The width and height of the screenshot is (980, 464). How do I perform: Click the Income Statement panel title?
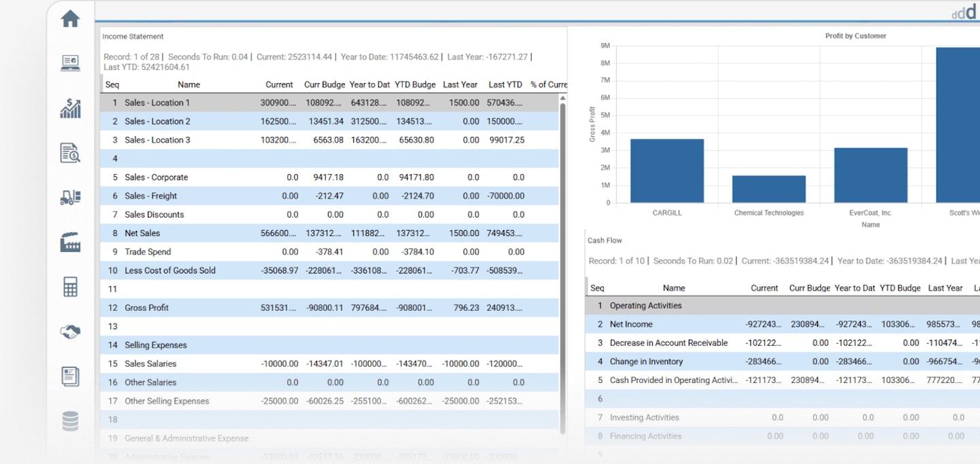(133, 37)
